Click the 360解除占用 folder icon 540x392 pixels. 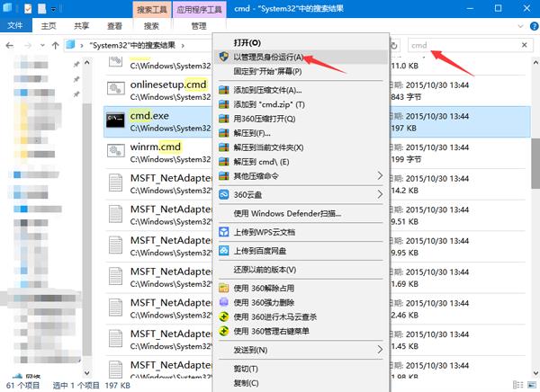pyautogui.click(x=224, y=288)
